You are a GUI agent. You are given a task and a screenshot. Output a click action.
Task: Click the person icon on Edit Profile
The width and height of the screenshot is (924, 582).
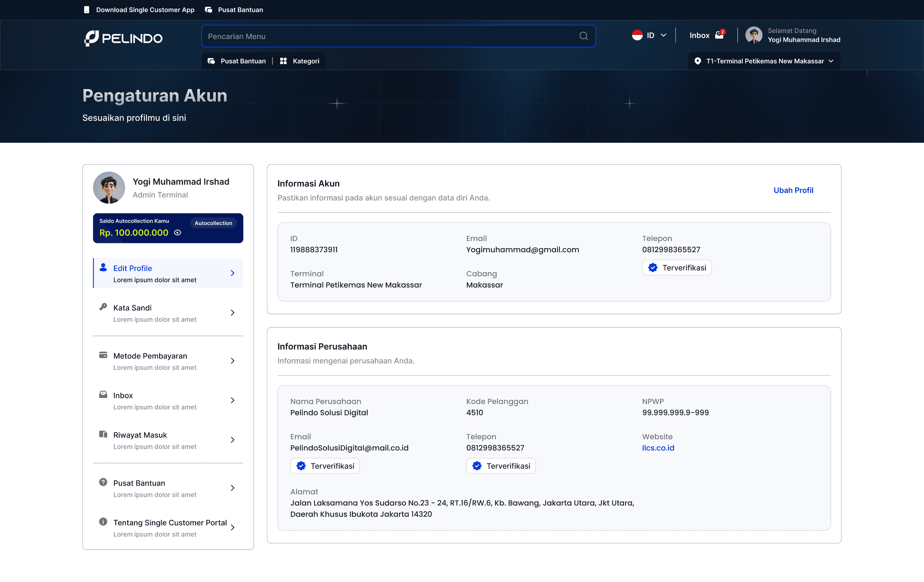pyautogui.click(x=103, y=267)
